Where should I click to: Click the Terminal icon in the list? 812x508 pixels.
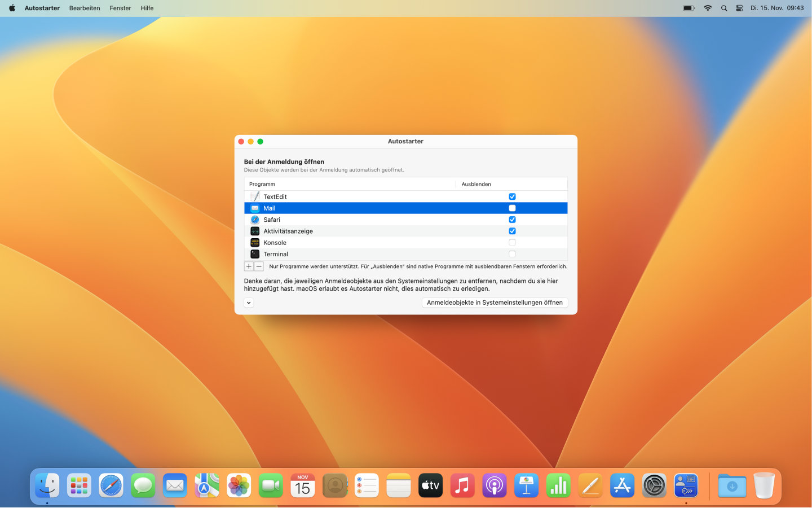point(255,254)
